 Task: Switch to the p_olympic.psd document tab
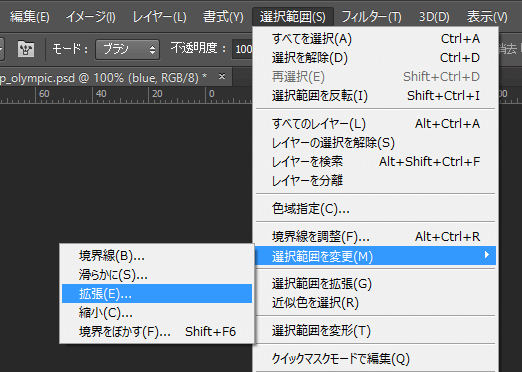click(x=103, y=78)
